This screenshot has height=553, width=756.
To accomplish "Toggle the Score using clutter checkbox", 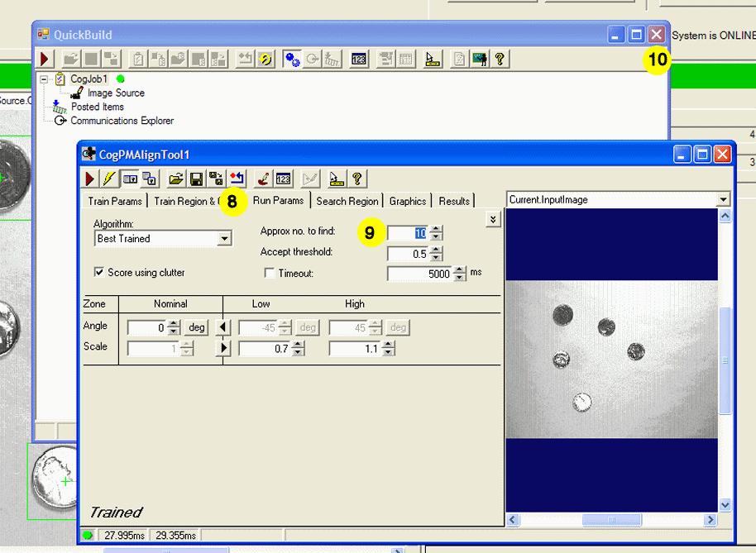I will coord(100,272).
